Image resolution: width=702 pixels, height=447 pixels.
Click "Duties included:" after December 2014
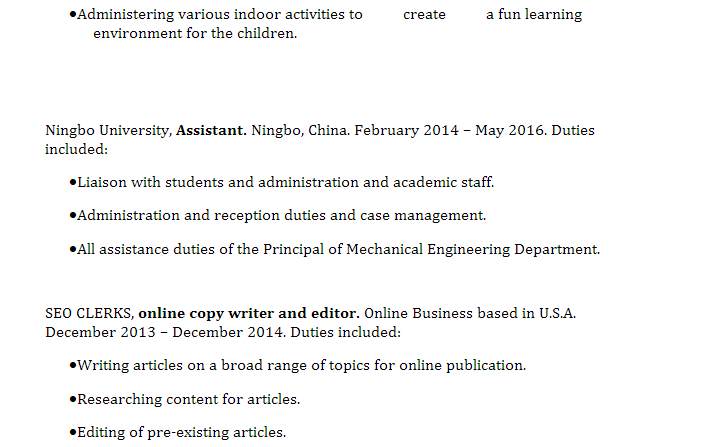346,332
